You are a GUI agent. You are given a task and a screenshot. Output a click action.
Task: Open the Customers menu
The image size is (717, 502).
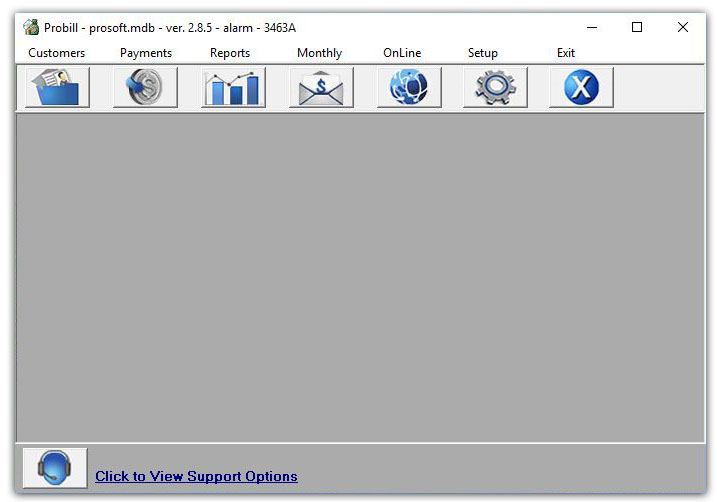(57, 53)
